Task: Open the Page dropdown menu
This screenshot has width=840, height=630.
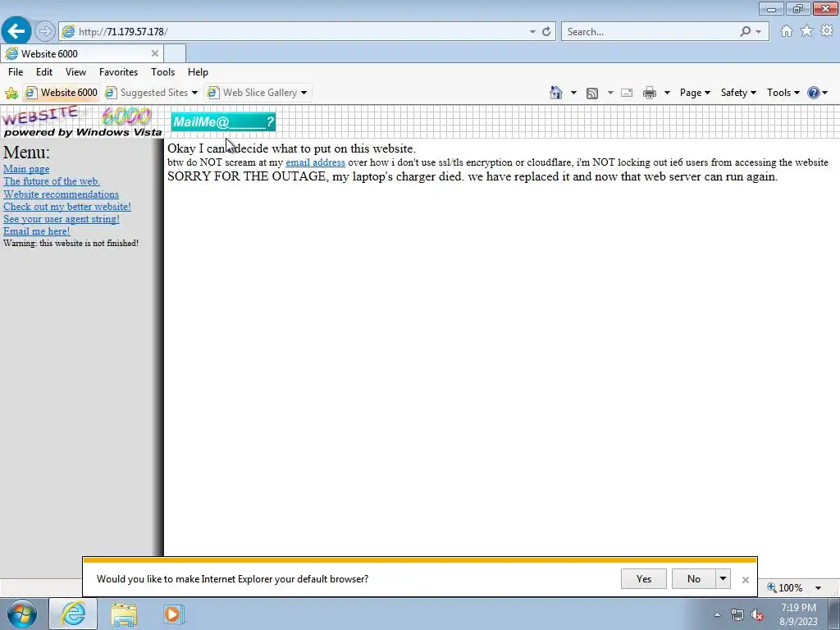Action: tap(695, 93)
